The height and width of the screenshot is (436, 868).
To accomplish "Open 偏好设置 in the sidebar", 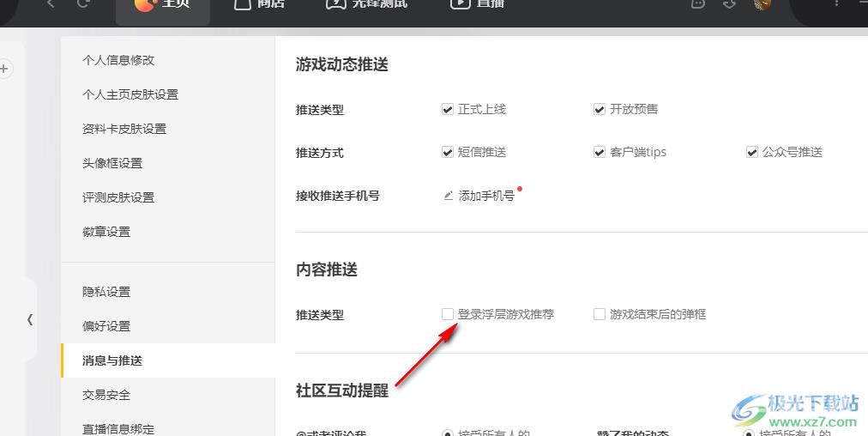I will coord(106,326).
